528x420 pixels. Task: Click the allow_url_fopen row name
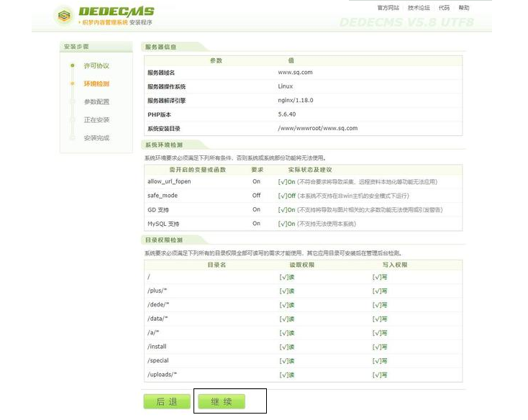point(169,181)
